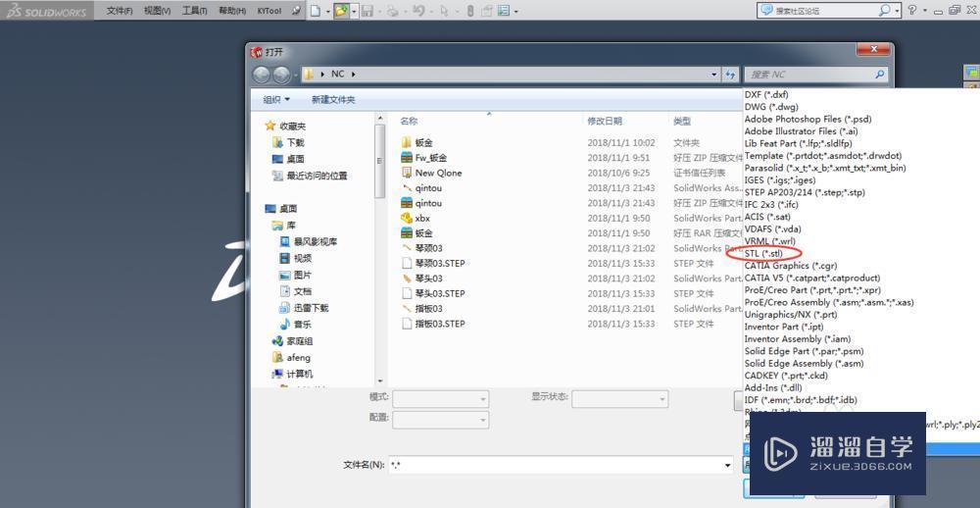Click the Help question mark icon

click(912, 10)
